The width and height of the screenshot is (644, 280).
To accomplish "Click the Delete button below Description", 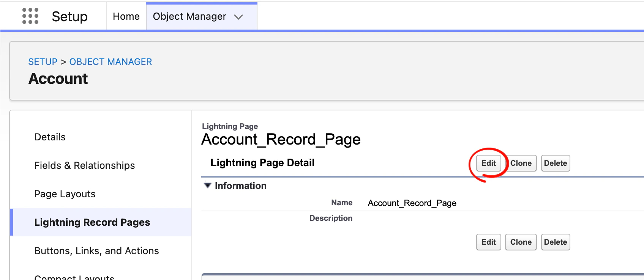I will pos(556,242).
